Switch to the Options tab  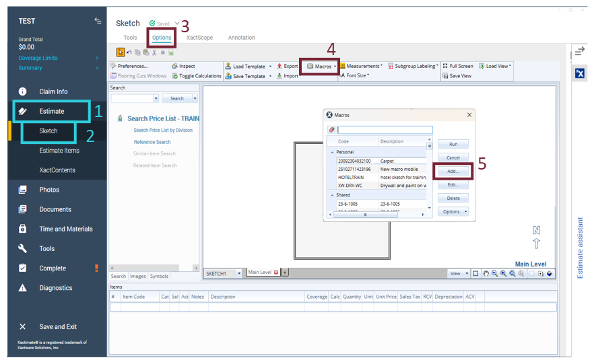(x=162, y=38)
